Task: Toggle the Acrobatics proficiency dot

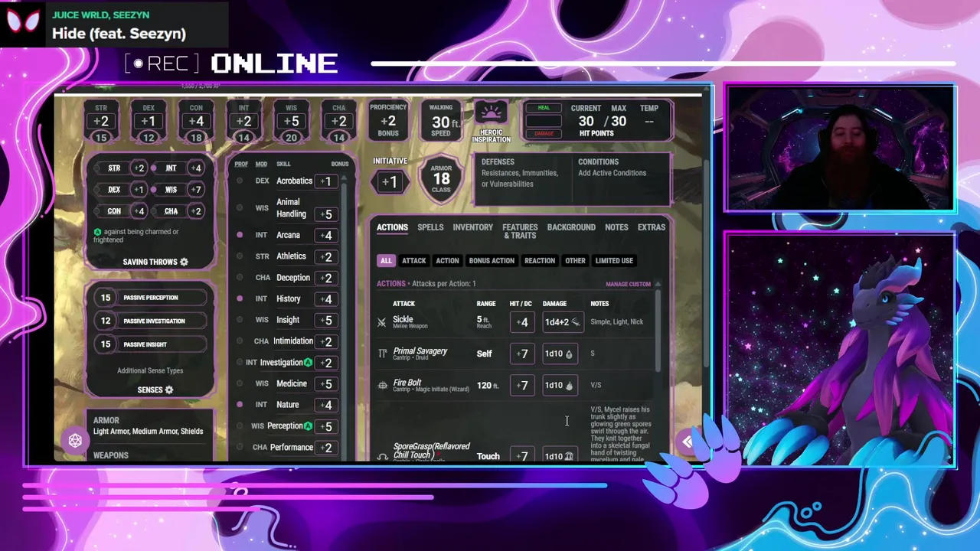Action: tap(240, 181)
